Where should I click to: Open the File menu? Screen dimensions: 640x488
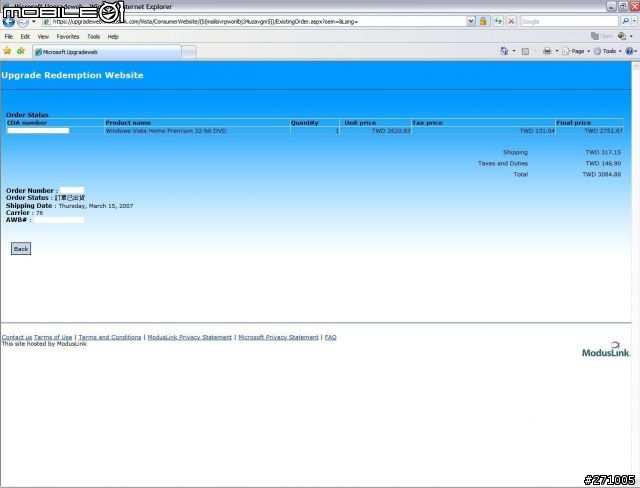(x=9, y=37)
